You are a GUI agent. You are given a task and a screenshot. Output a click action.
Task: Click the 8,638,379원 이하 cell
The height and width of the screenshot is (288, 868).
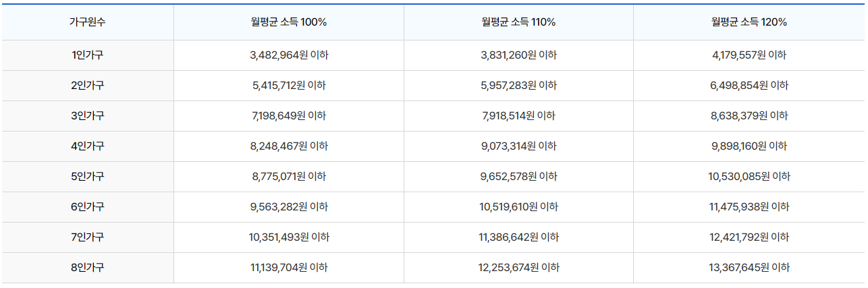749,116
